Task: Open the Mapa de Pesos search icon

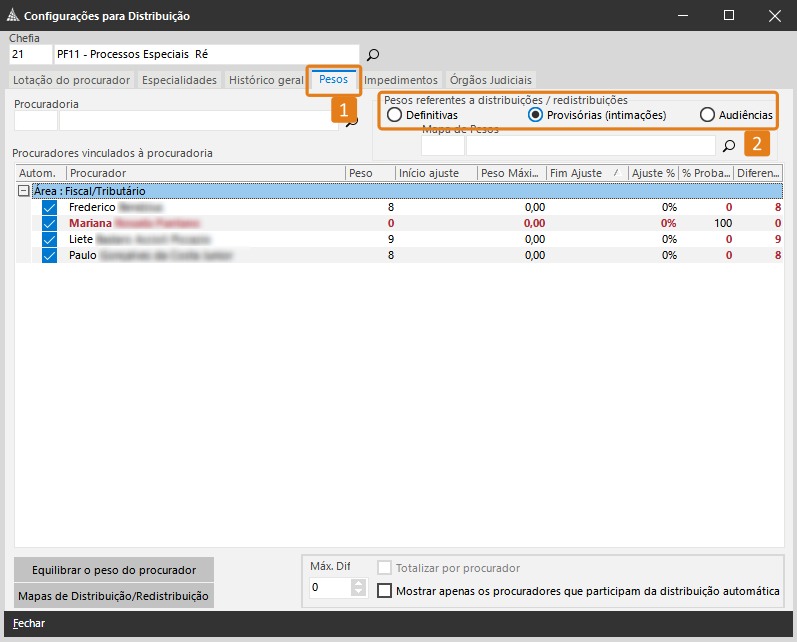Action: click(729, 146)
